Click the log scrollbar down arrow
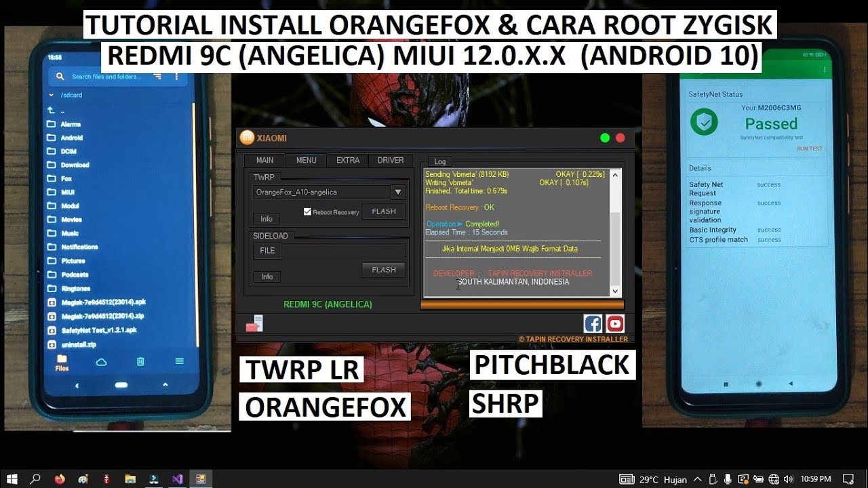Screen dimensions: 868x488 615,291
